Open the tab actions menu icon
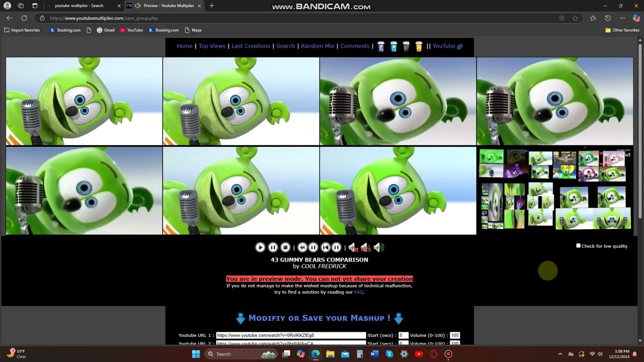644x362 pixels. coord(35,6)
